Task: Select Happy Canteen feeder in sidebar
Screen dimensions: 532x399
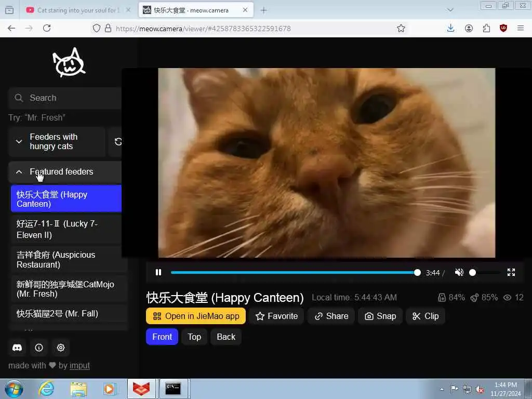Action: tap(66, 199)
